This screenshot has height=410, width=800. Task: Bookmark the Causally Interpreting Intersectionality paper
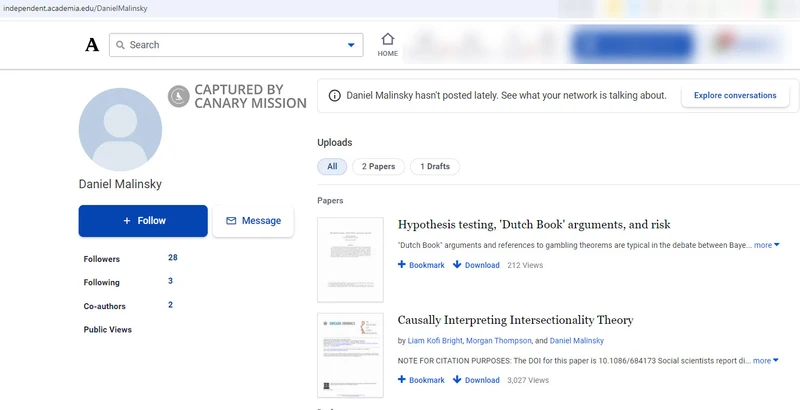coord(420,380)
